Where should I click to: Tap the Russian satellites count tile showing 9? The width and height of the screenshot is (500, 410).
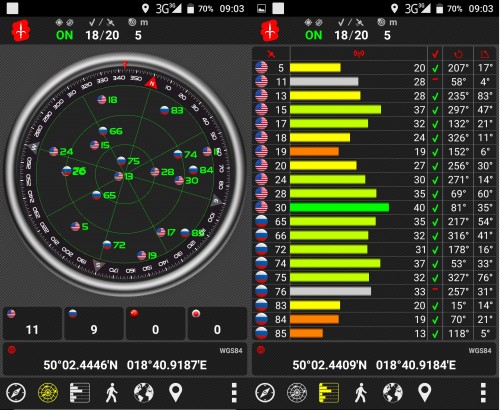94,323
